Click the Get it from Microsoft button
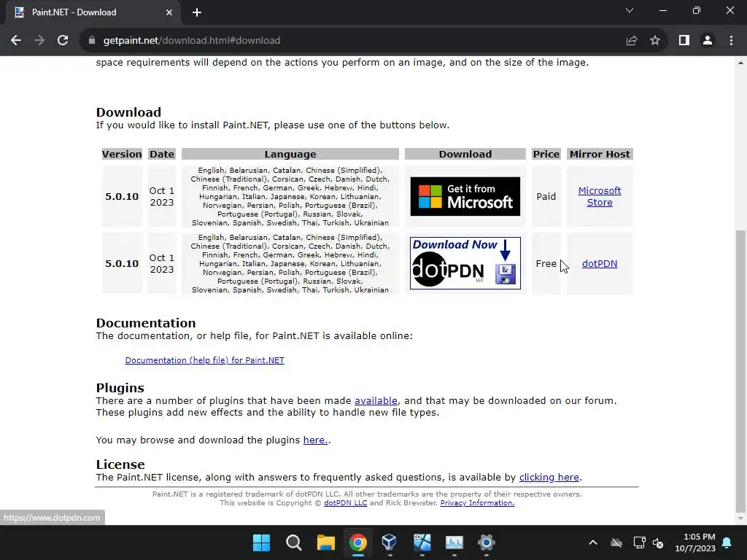The width and height of the screenshot is (747, 560). 465,196
